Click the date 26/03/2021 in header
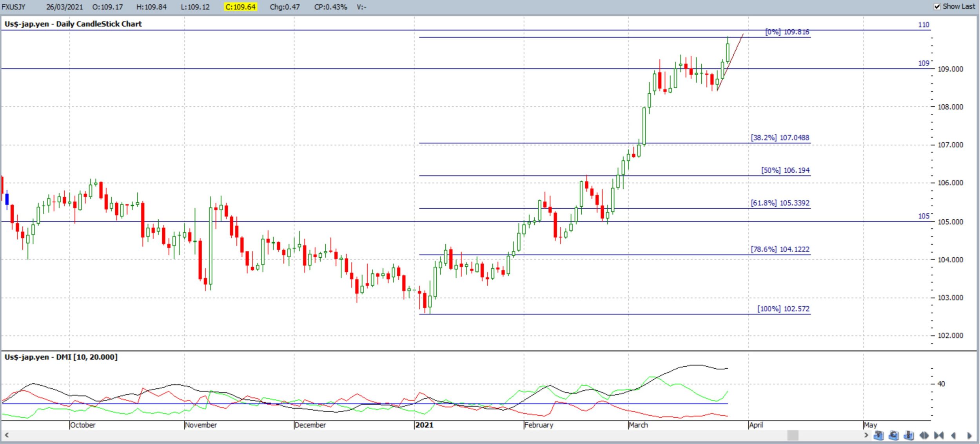This screenshot has width=980, height=444. point(65,7)
